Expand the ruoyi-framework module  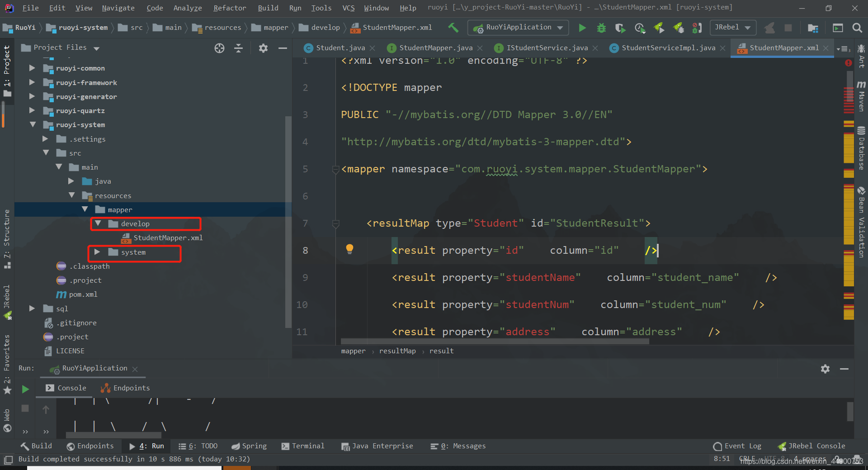(x=32, y=82)
